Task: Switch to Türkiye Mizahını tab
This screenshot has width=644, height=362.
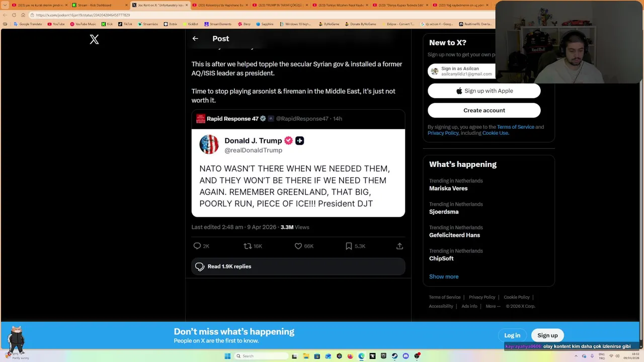Action: [341, 5]
